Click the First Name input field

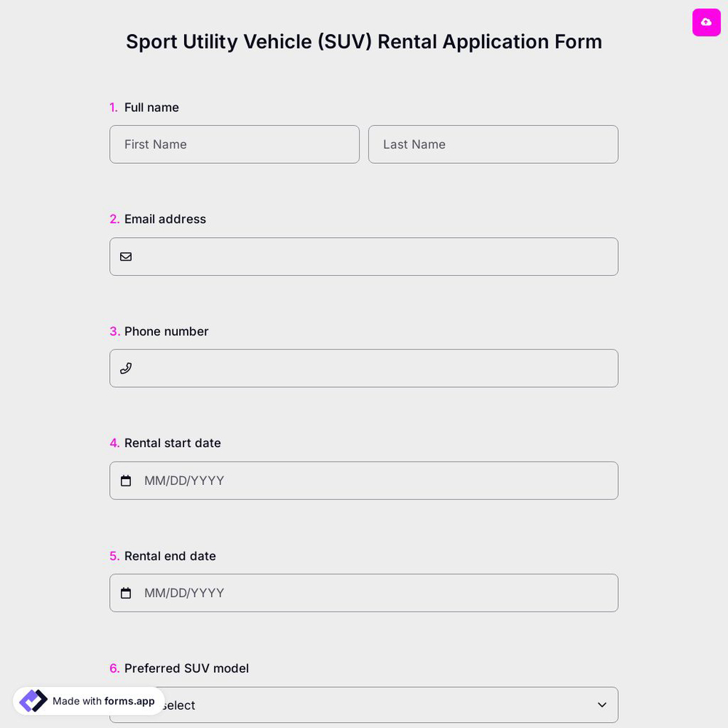click(x=234, y=144)
